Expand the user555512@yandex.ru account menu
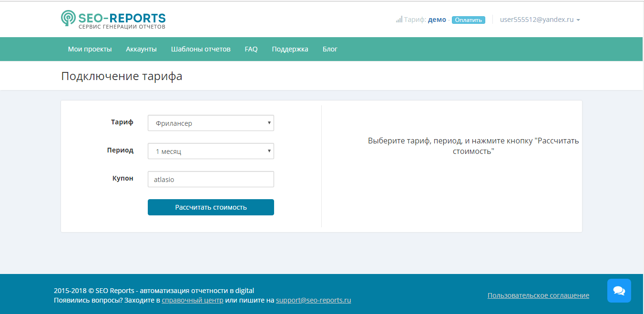Image resolution: width=644 pixels, height=314 pixels. click(x=540, y=20)
